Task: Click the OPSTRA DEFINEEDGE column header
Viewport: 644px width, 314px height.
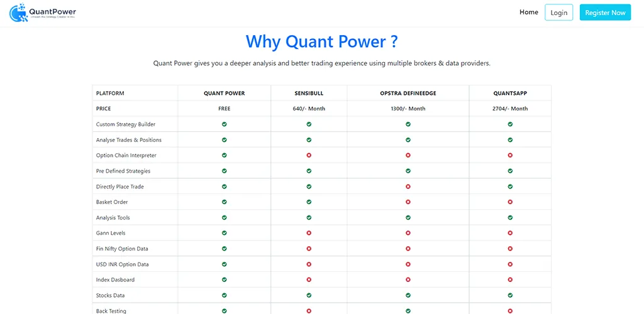Action: point(408,93)
